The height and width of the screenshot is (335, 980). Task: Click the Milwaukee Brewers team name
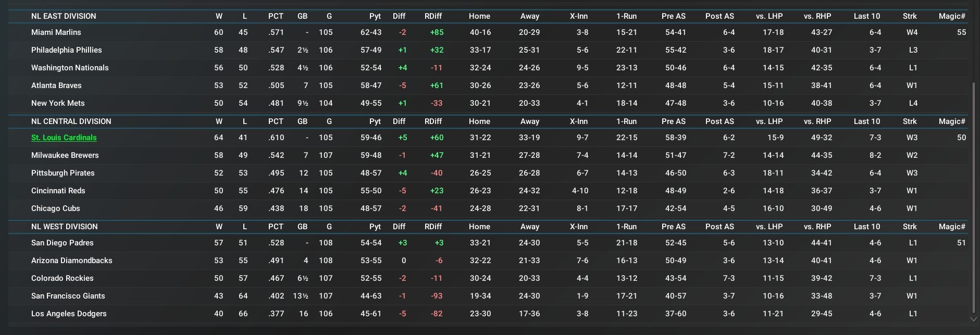65,155
